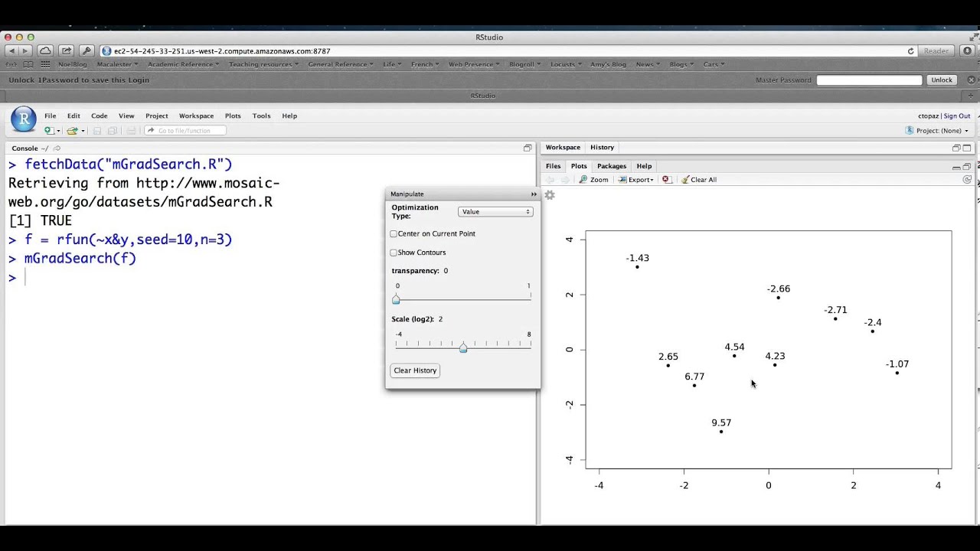Switch to the Files tab
Viewport: 980px width, 551px height.
point(554,166)
